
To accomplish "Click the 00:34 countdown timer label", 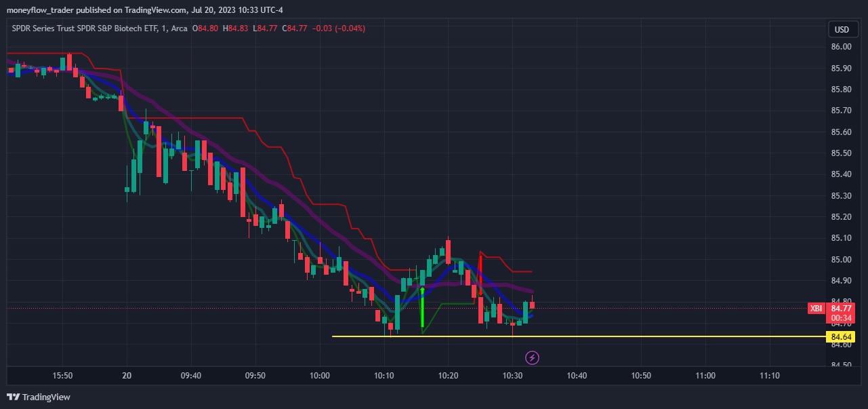I will 841,318.
